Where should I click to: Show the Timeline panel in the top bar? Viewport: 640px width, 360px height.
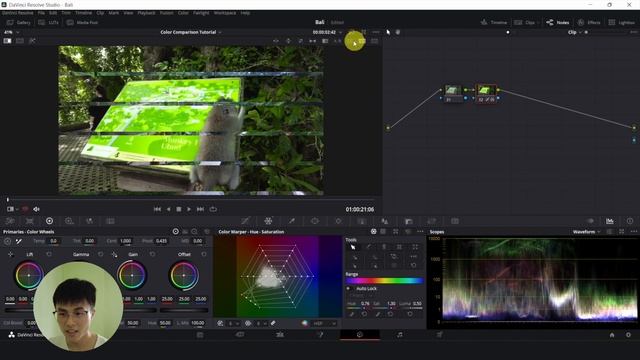493,22
